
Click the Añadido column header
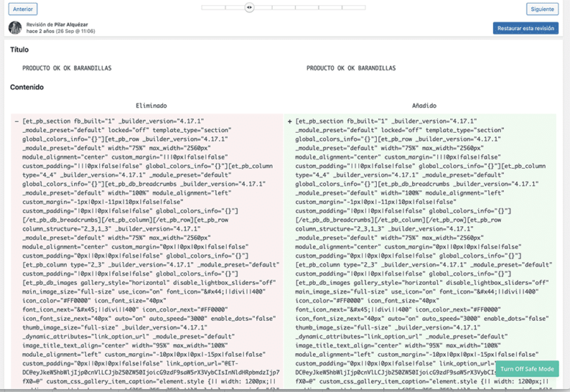pos(424,105)
